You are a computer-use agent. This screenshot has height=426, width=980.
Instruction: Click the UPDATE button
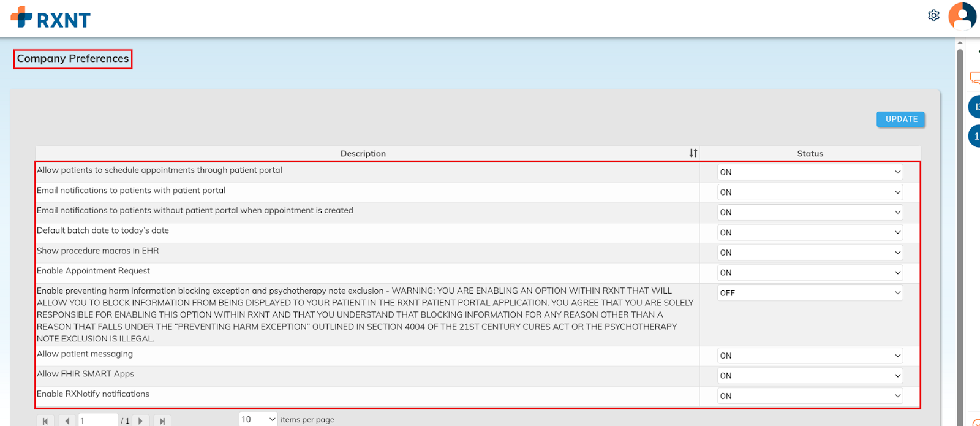click(x=900, y=120)
